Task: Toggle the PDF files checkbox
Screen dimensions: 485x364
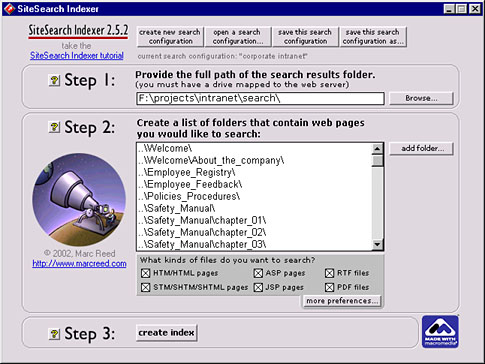Action: click(329, 287)
